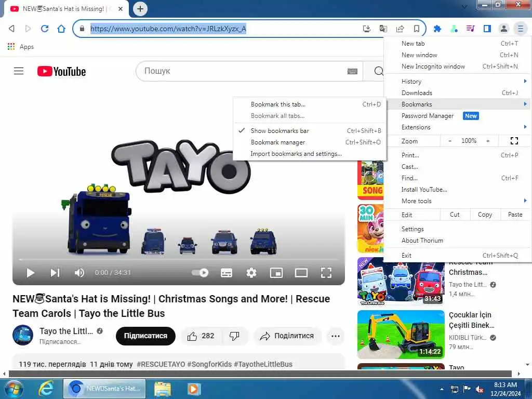The image size is (532, 399).
Task: Click Paste in Edit row
Action: [x=515, y=215]
